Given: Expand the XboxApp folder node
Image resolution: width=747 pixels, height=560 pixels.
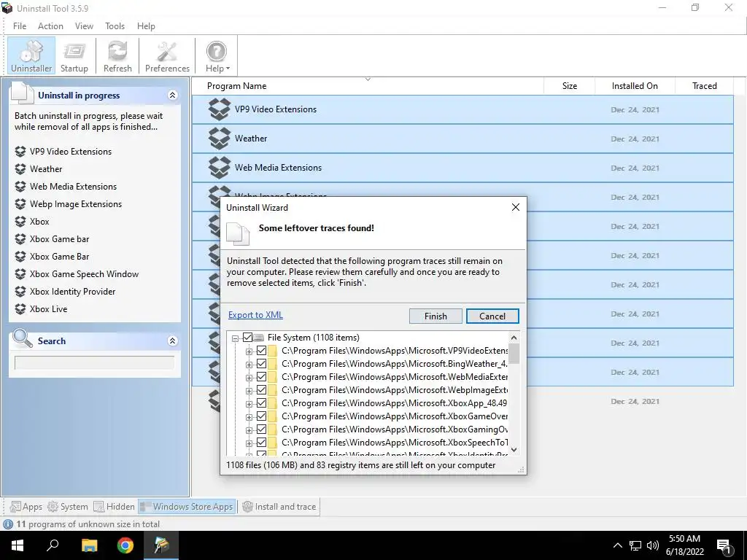Looking at the screenshot, I should 249,404.
